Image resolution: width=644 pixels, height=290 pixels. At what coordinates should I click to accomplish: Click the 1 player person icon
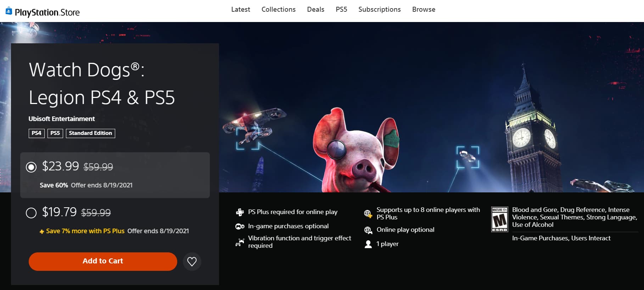[368, 244]
